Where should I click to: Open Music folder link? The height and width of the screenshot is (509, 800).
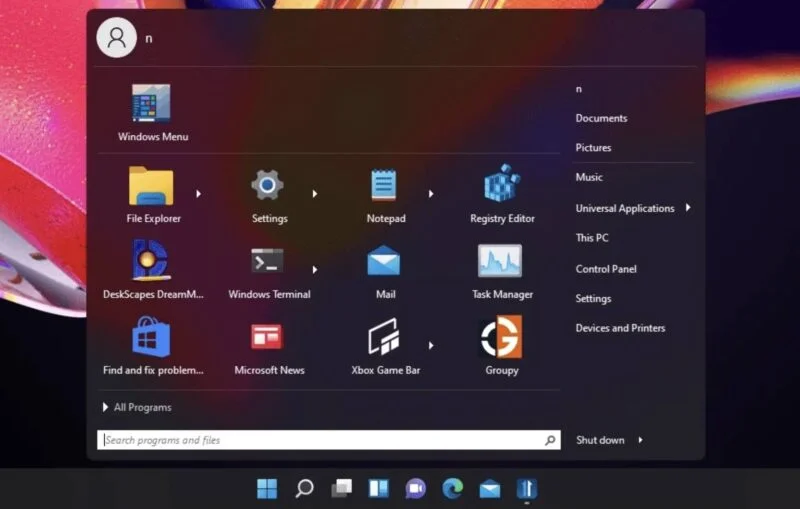589,177
